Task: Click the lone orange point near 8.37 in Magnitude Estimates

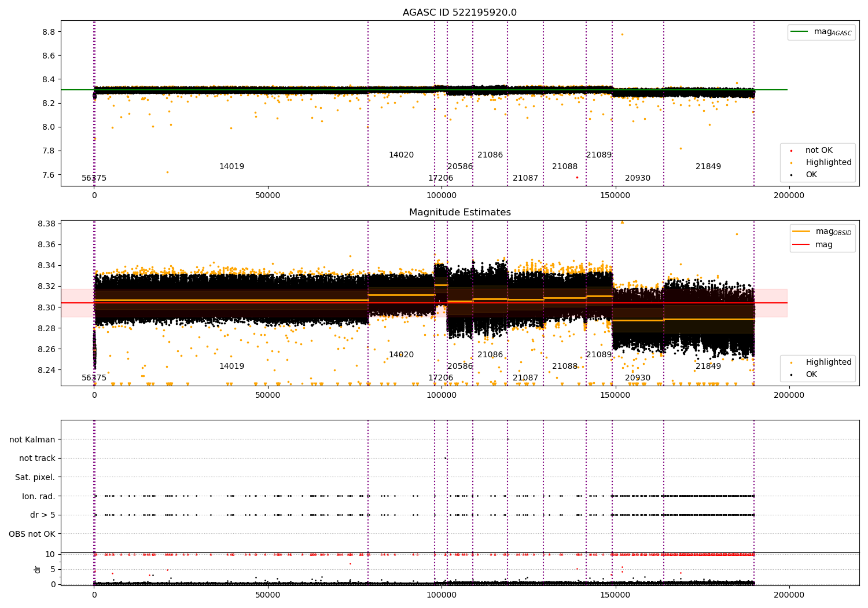Action: [737, 235]
